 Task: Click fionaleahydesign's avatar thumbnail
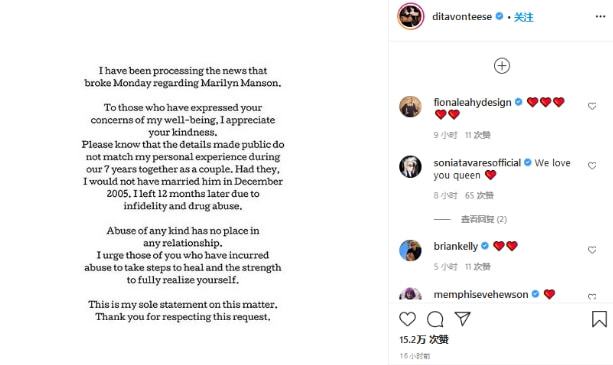point(410,106)
